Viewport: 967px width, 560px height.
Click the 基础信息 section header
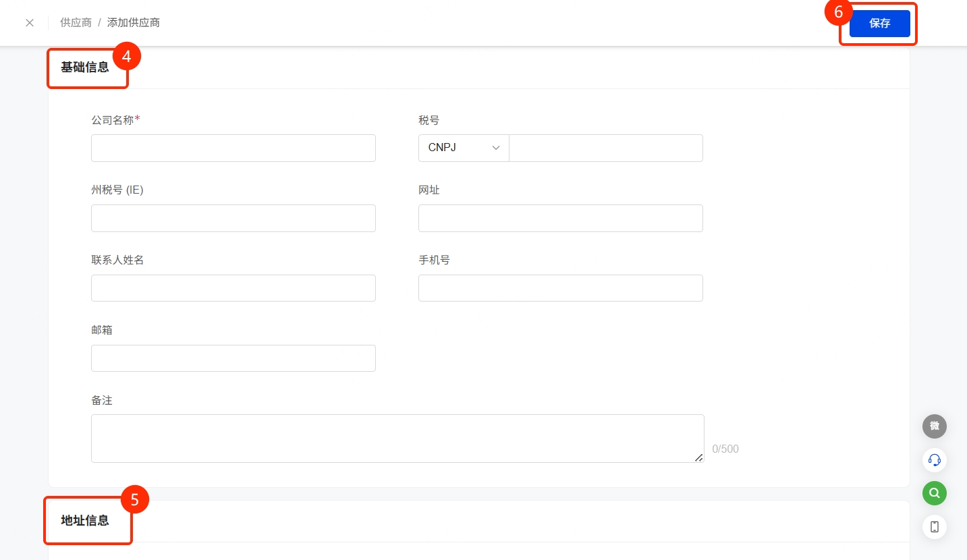pyautogui.click(x=85, y=67)
